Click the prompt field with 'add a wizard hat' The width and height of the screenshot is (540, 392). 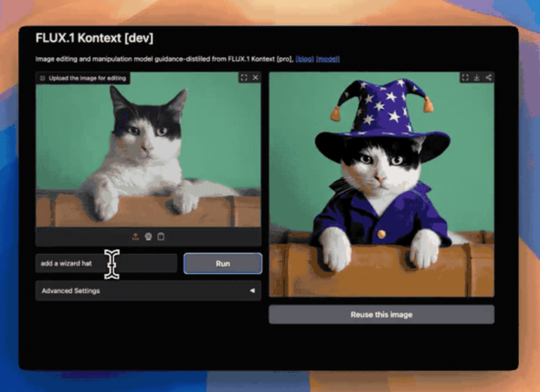coord(106,264)
